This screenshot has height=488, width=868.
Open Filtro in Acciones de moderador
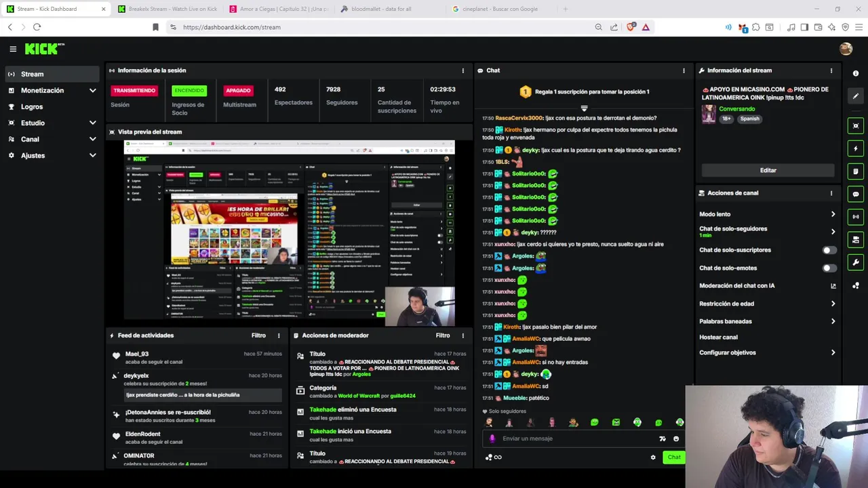point(443,335)
